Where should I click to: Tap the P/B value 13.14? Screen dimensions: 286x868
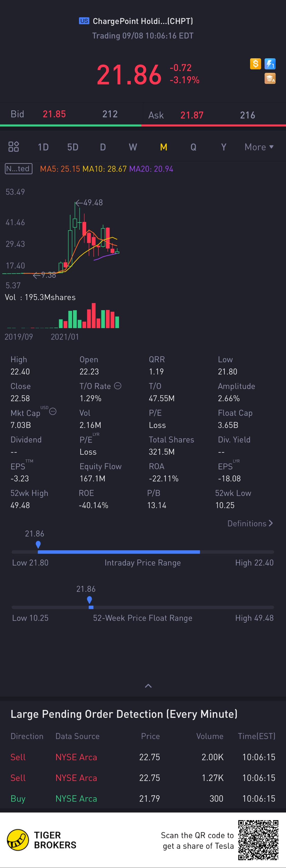click(157, 505)
